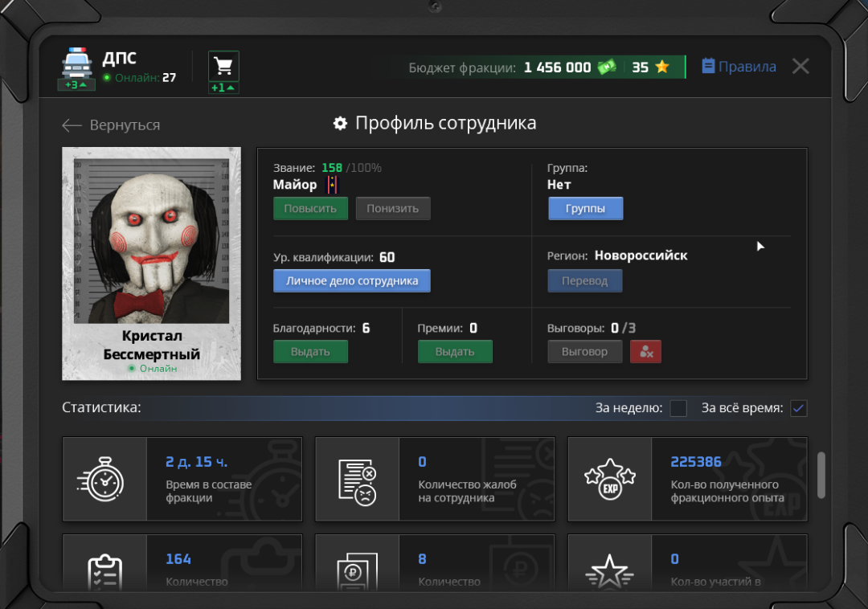Toggle the За всё время checkbox

[798, 408]
